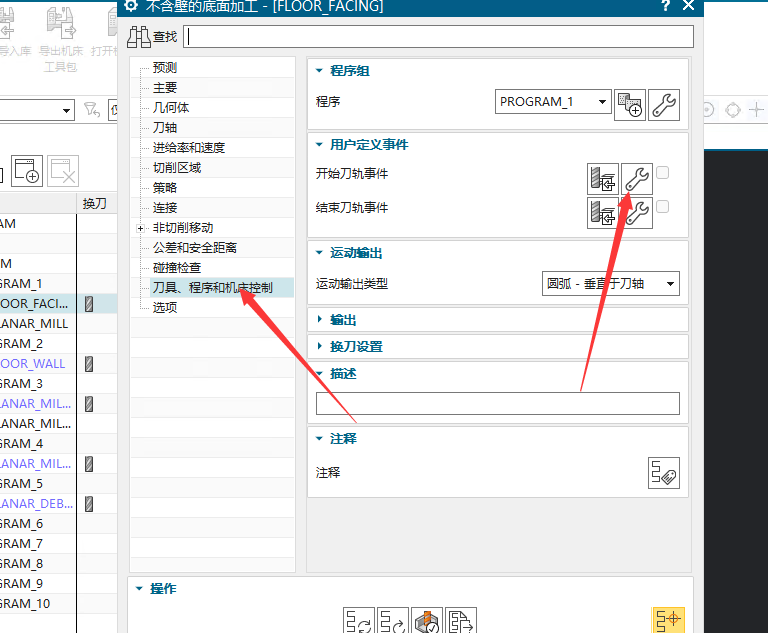The height and width of the screenshot is (633, 768).
Task: Click copy-from icon for 开始刀轨事件
Action: pyautogui.click(x=602, y=179)
